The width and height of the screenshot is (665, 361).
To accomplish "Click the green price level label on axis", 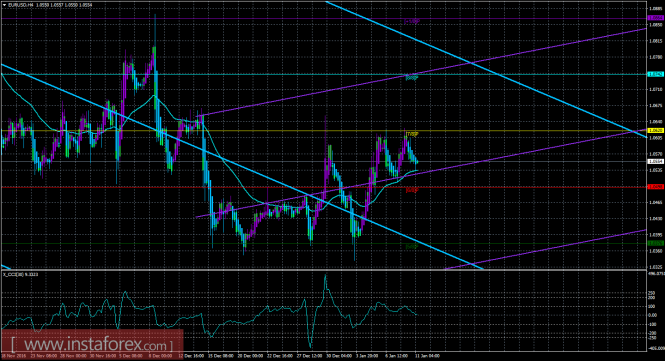I will pyautogui.click(x=655, y=243).
